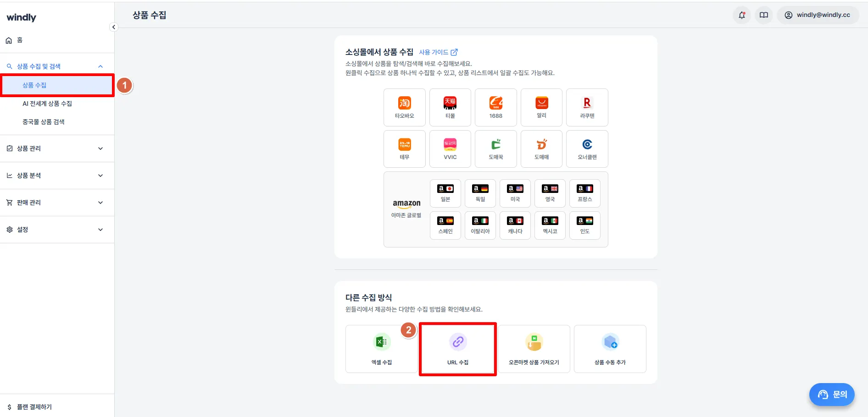The height and width of the screenshot is (417, 868).
Task: Expand 설정 settings section
Action: tap(57, 230)
